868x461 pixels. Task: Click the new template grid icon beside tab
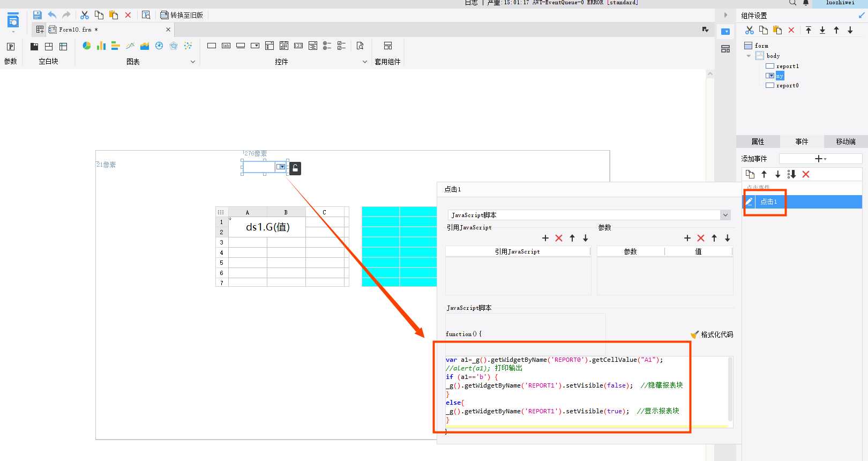[x=40, y=29]
